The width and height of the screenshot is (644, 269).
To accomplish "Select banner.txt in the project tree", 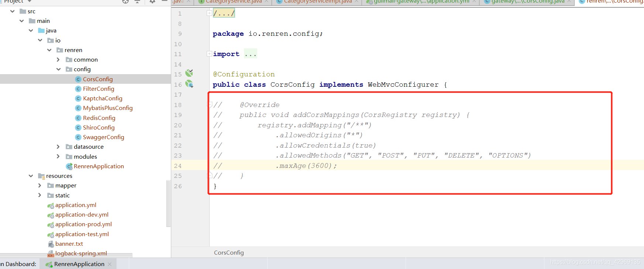I will click(x=69, y=244).
